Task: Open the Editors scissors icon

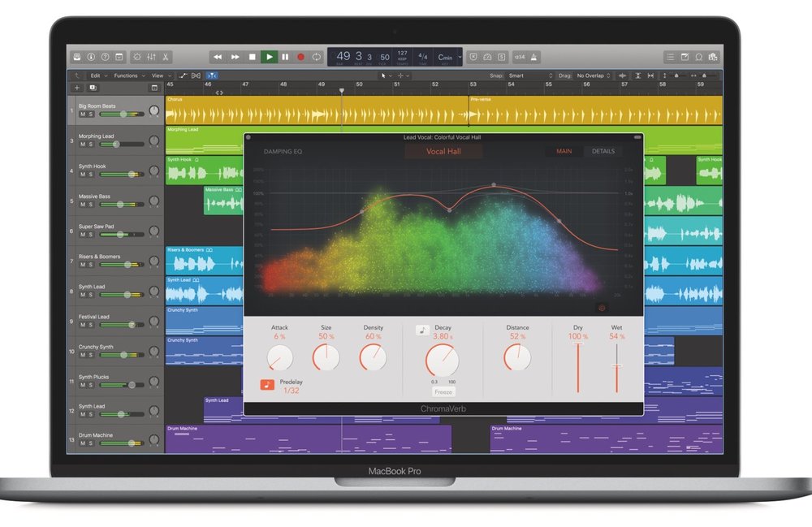Action: coord(165,57)
